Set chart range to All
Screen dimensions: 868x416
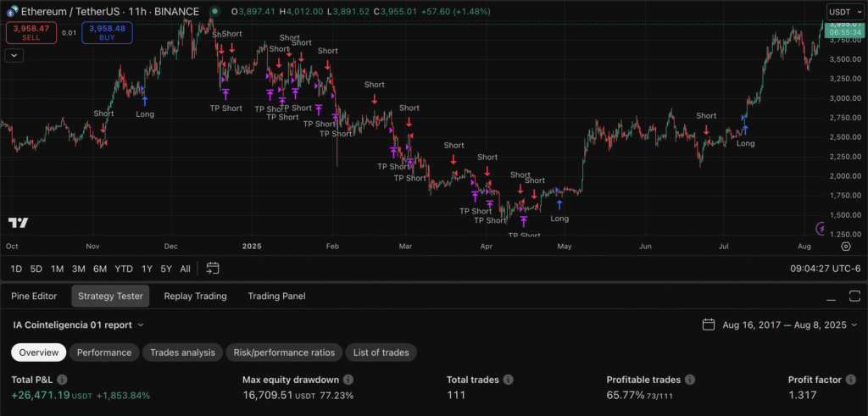pos(185,269)
